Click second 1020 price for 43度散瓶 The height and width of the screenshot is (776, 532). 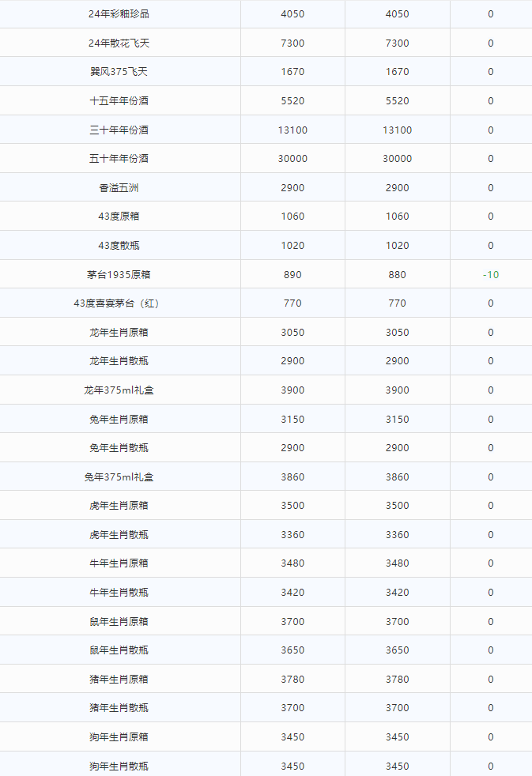coord(398,246)
